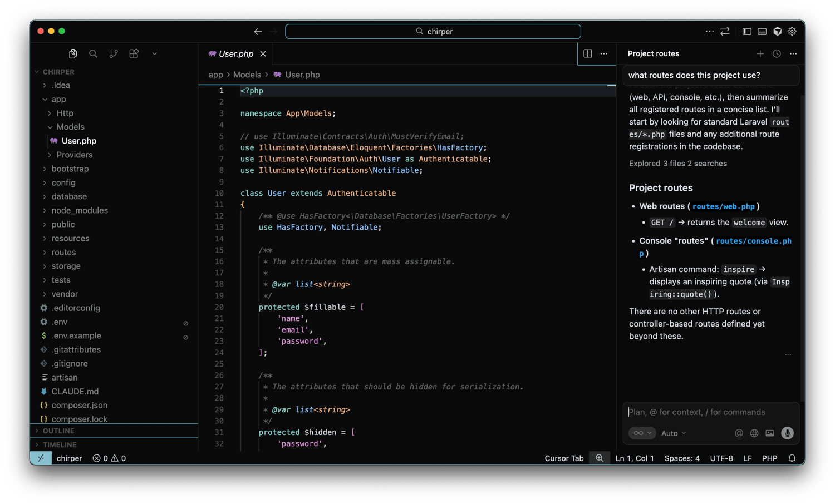Split the editor to the right
This screenshot has width=835, height=504.
(x=588, y=53)
